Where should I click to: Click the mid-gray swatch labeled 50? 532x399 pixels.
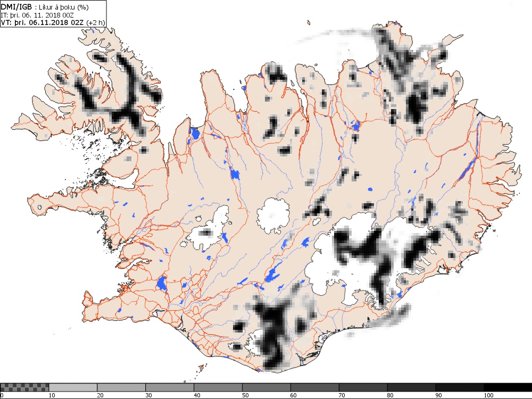point(267,387)
